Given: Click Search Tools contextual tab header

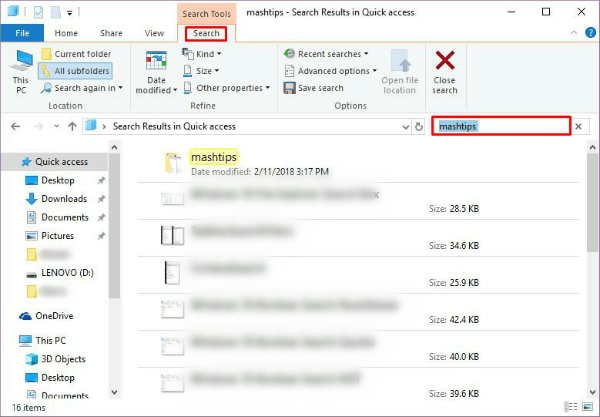Looking at the screenshot, I should click(207, 14).
